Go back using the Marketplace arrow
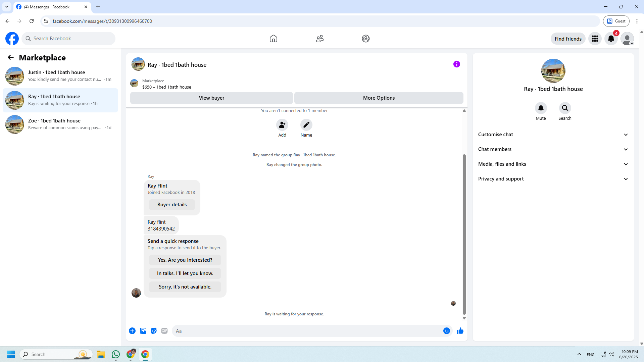Viewport: 644px width, 362px height. click(x=11, y=57)
